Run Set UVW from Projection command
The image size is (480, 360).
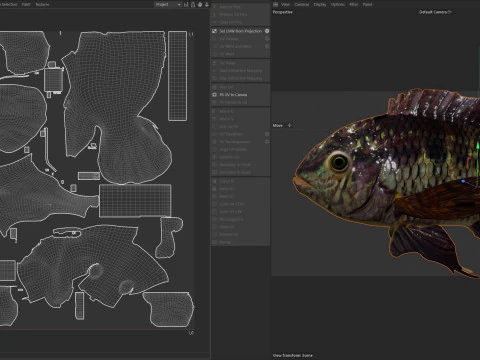click(x=240, y=31)
